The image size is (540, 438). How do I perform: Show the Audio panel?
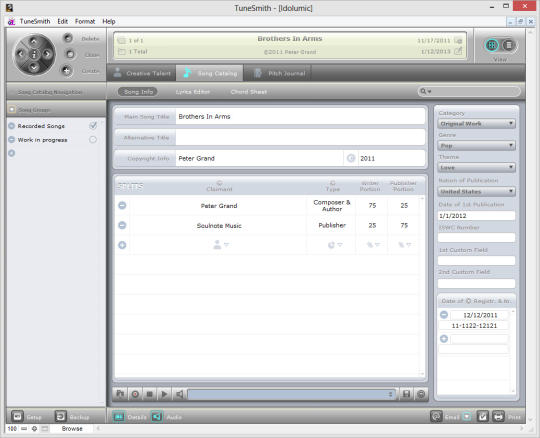(x=157, y=417)
